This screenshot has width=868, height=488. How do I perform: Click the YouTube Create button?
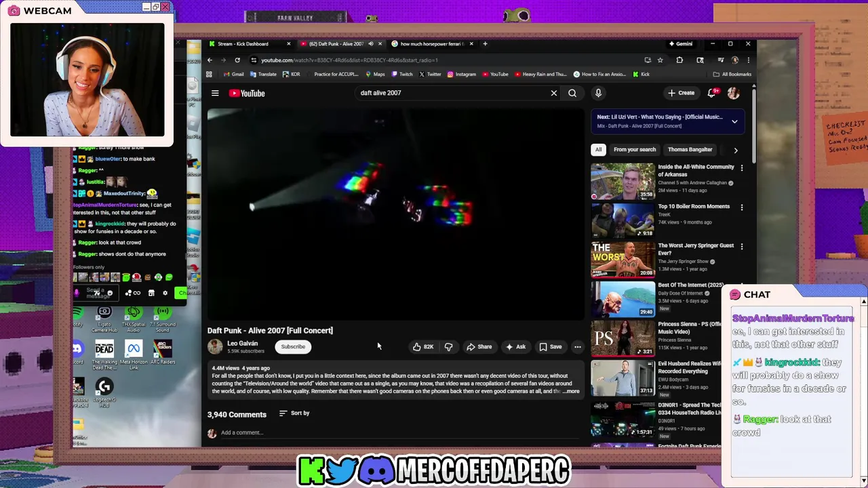(x=681, y=93)
